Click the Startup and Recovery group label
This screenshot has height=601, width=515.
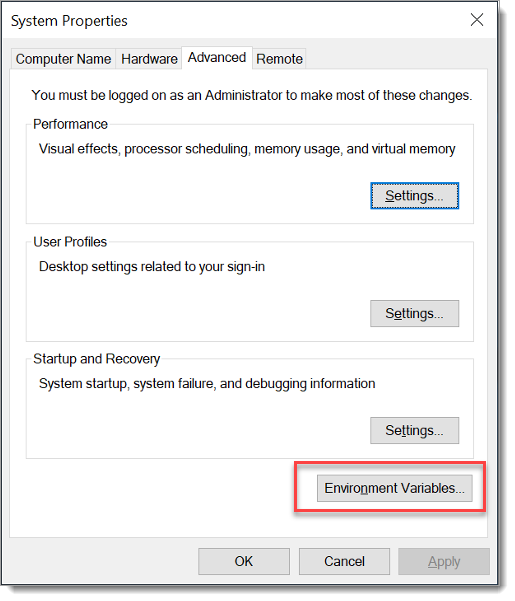(97, 359)
